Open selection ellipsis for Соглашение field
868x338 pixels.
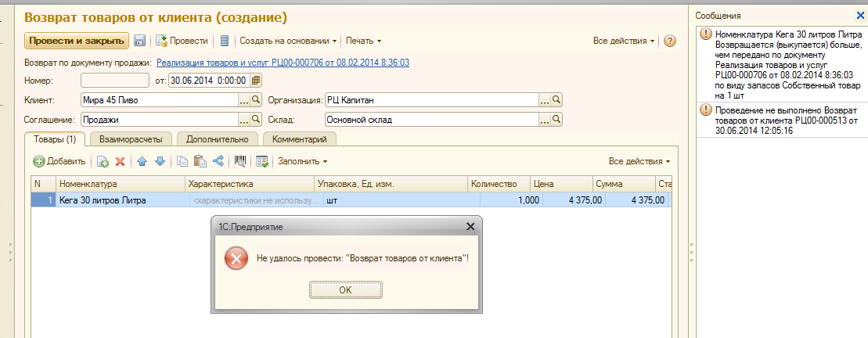point(244,119)
